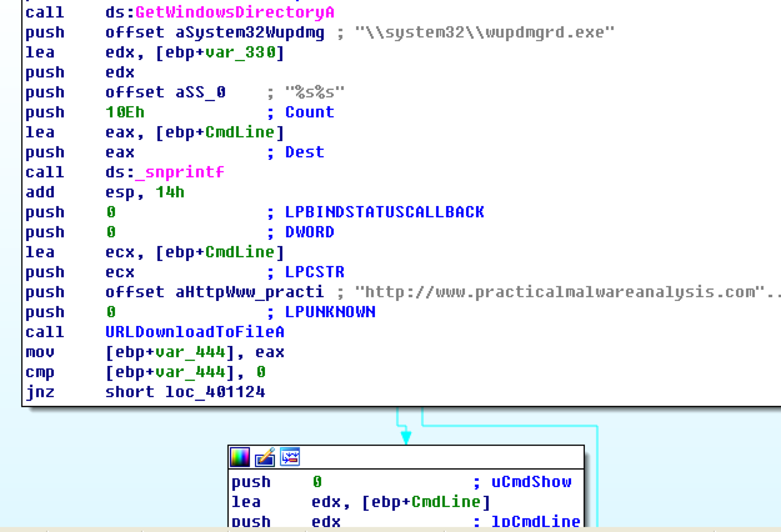Screen dimensions: 781x532
Task: Click the URLDownloadToFileA call target
Action: click(x=195, y=332)
